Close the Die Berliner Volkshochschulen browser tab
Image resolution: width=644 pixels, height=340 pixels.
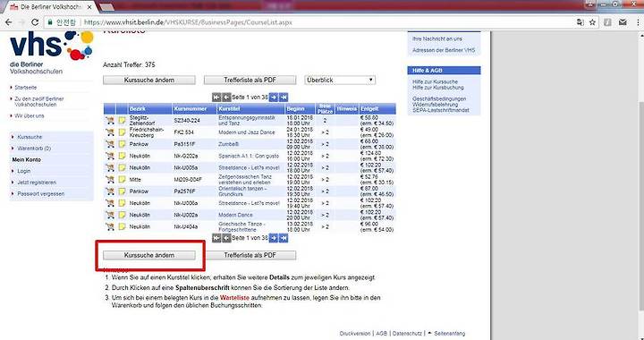click(x=89, y=7)
